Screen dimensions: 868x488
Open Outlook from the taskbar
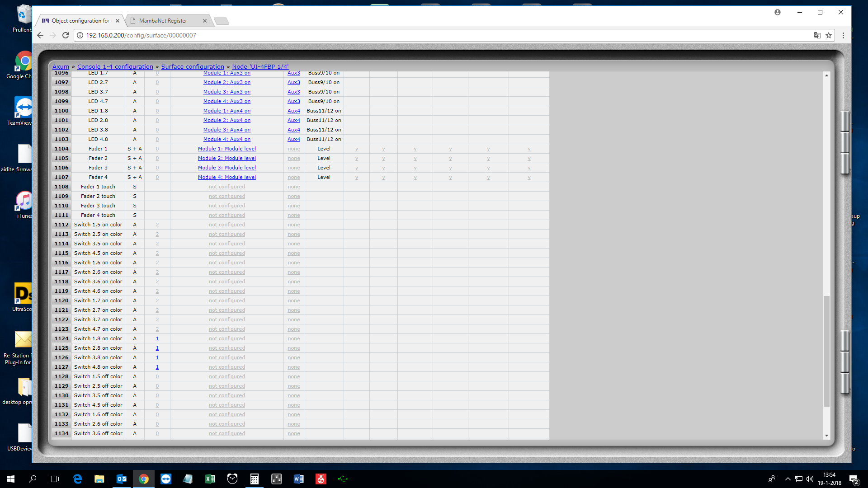tap(122, 479)
